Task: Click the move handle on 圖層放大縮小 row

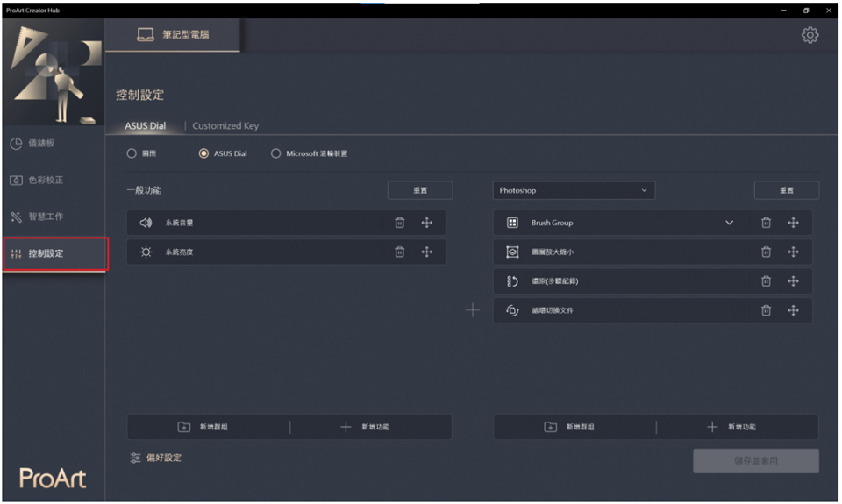Action: click(793, 252)
